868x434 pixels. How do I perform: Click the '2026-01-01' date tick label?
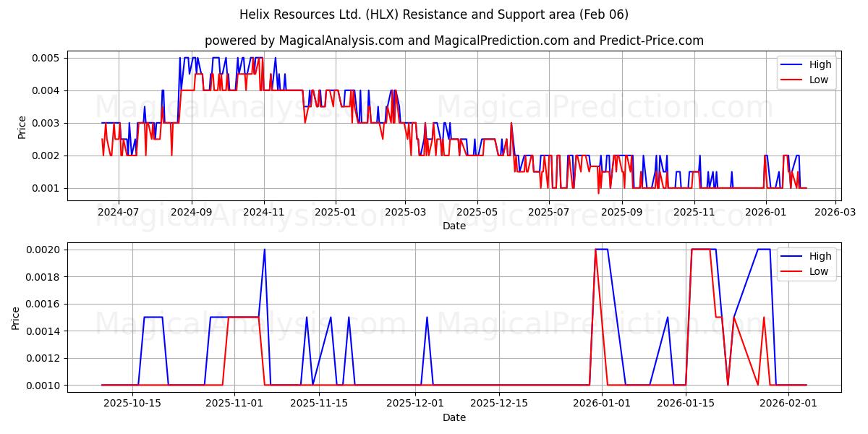[601, 404]
